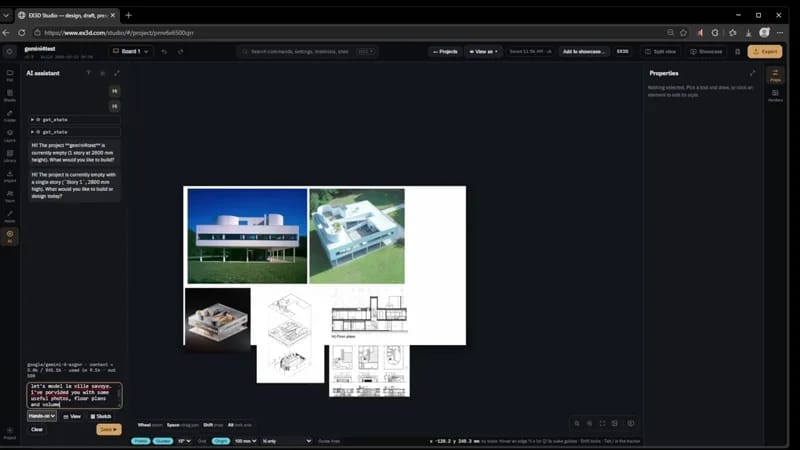Open the Board 1 dropdown
The height and width of the screenshot is (450, 800).
(131, 52)
